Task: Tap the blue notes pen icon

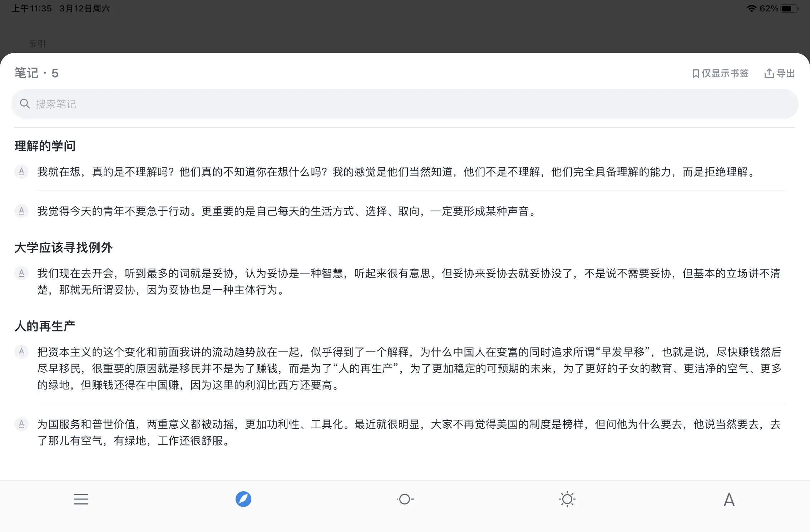Action: tap(243, 499)
